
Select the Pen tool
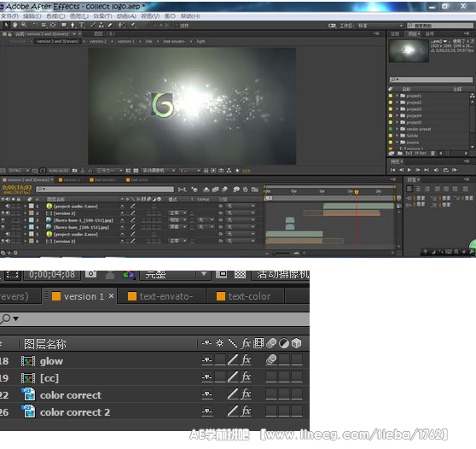(x=73, y=25)
